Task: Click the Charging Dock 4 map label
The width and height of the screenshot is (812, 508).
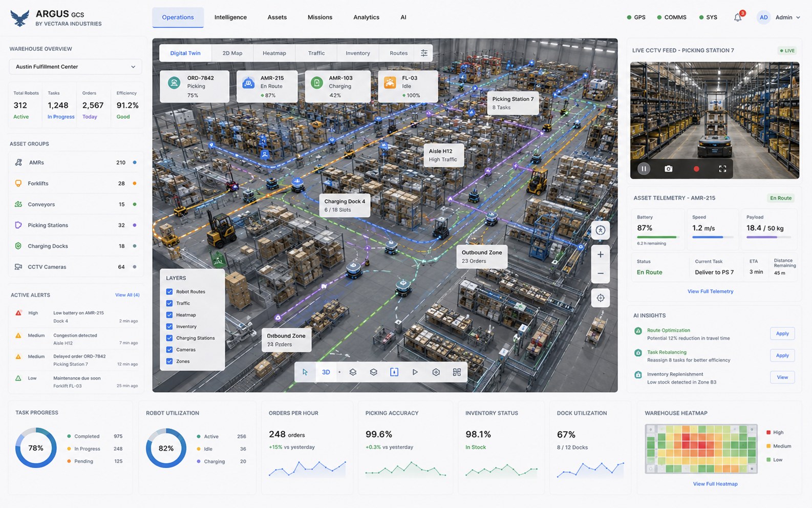Action: click(x=345, y=205)
